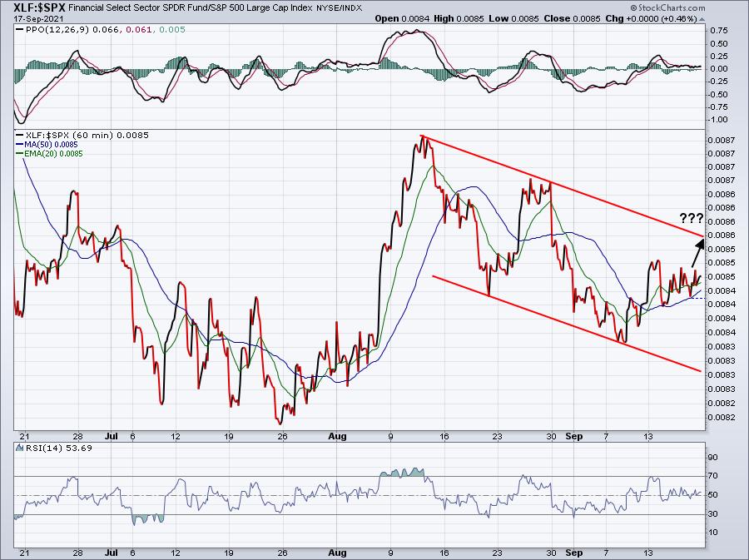Click the green EMA(20) legend line marker
The image size is (749, 560).
tap(19, 154)
